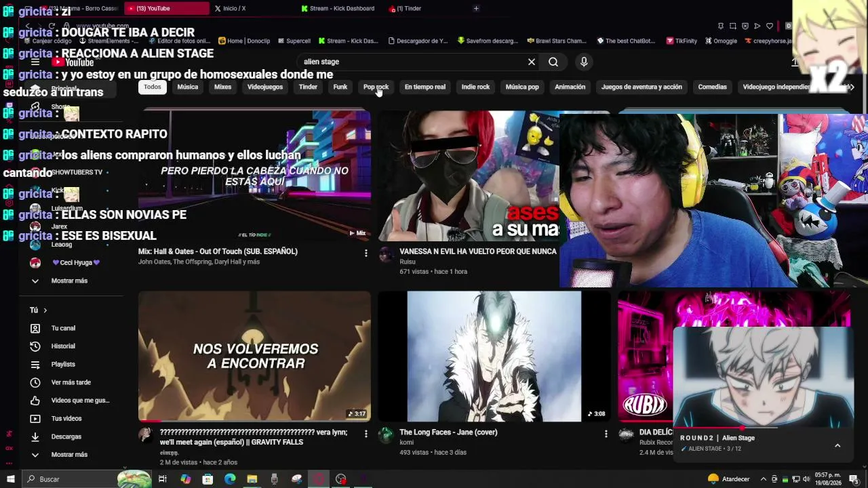Filter results by 'Música' chip
The width and height of the screenshot is (868, 488).
pos(188,87)
